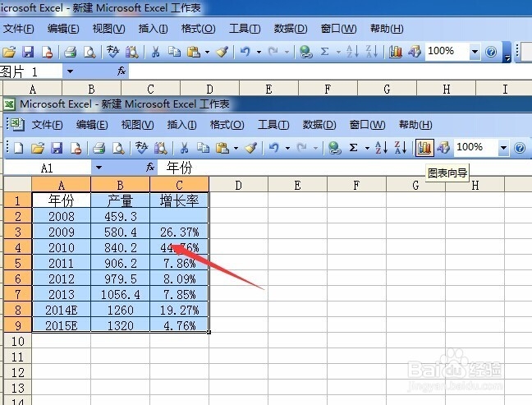Click the Cut scissors icon in embedded Excel toolbar
The image size is (532, 405).
184,148
